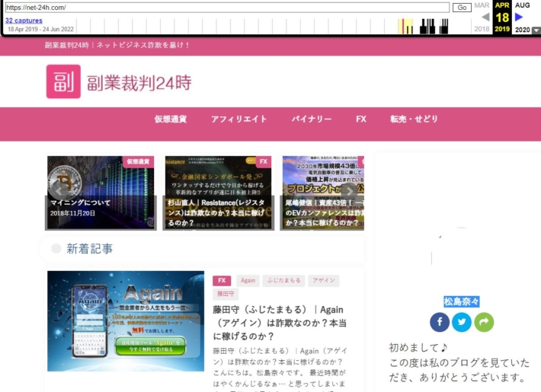Click the author name 松島奈々

pos(461,301)
